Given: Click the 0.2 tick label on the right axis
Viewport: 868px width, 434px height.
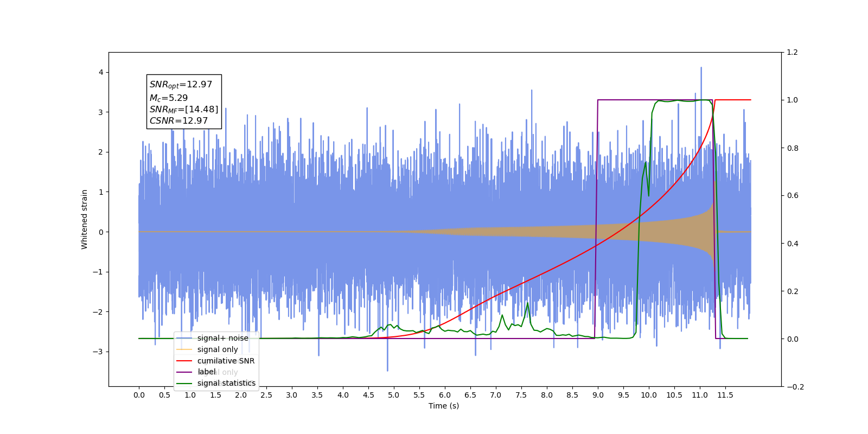Looking at the screenshot, I should coord(793,291).
